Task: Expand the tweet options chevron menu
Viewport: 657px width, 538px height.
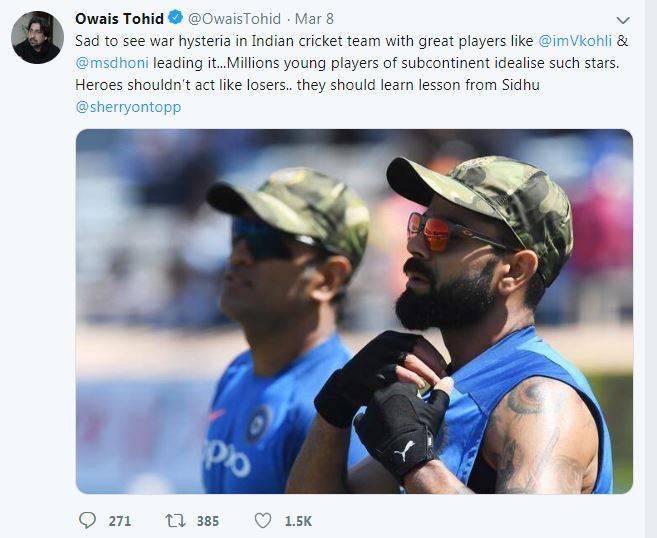Action: 623,20
